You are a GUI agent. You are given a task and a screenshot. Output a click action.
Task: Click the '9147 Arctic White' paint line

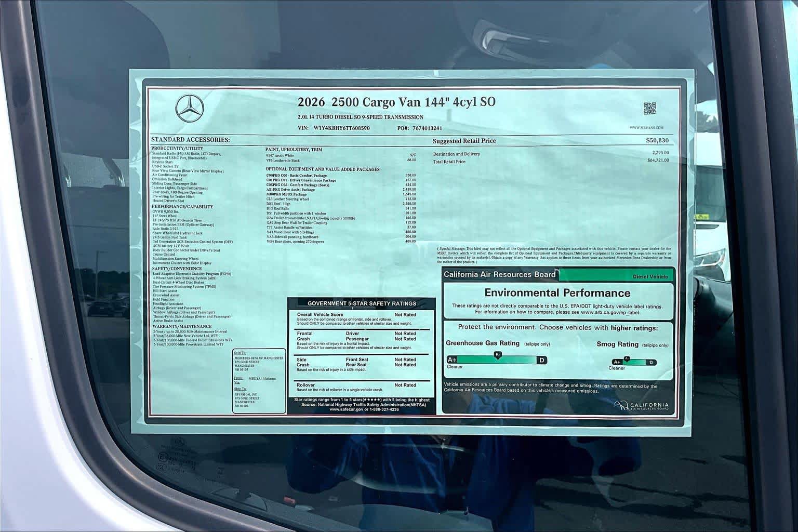[x=280, y=155]
